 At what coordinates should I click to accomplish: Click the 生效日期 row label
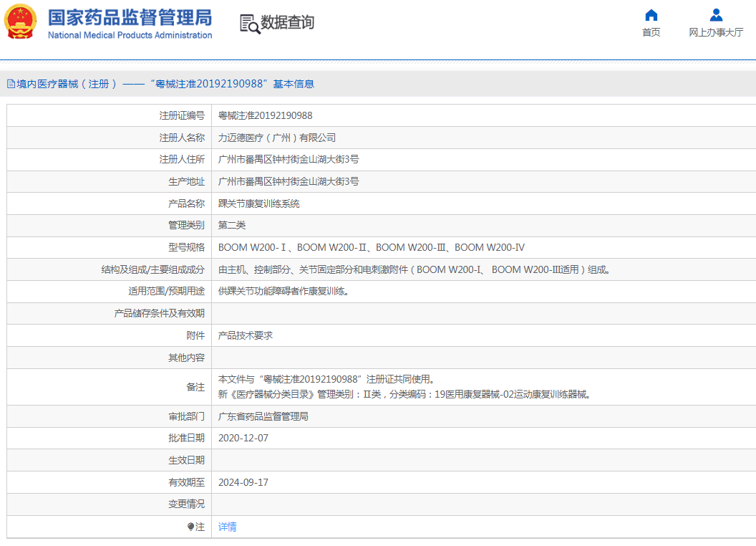(x=186, y=461)
